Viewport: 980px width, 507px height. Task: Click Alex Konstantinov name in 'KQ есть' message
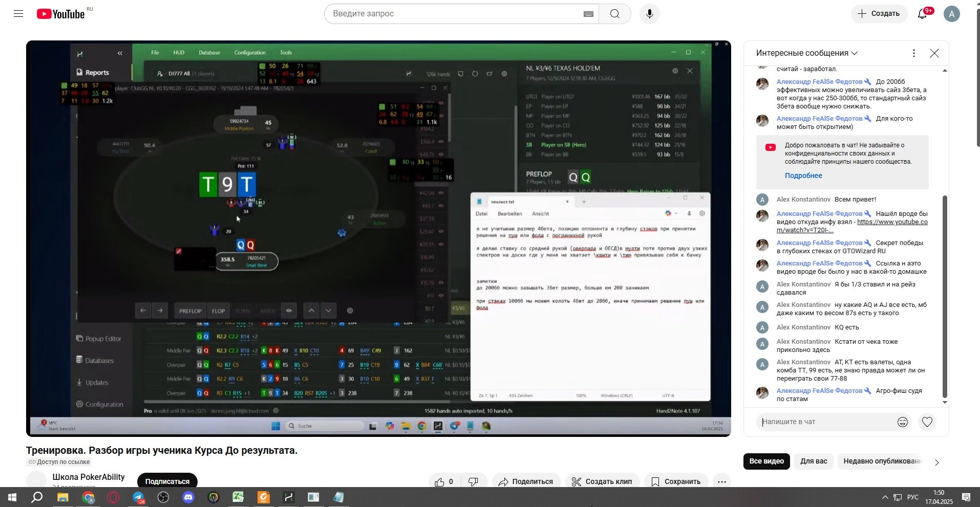(803, 327)
